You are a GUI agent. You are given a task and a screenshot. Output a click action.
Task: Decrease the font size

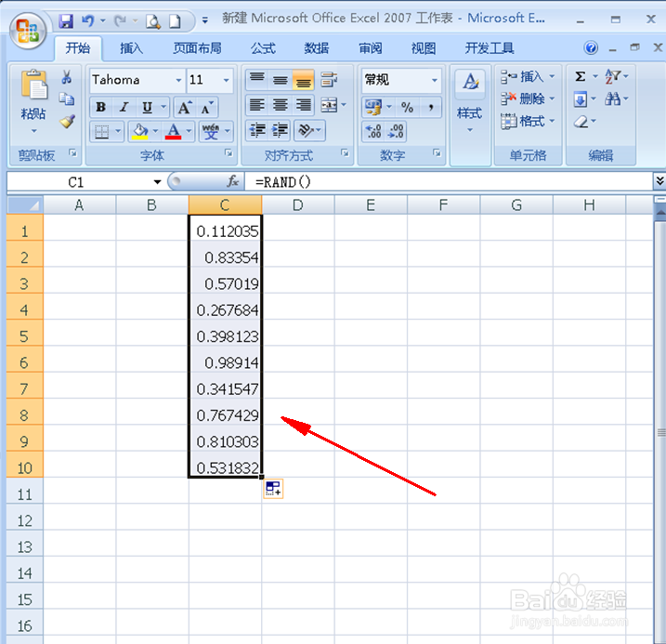pos(208,108)
